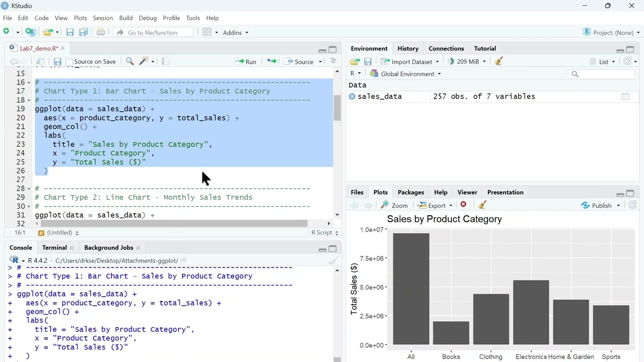Refresh the current plot
Screen dimensions: 644x362
coord(632,205)
